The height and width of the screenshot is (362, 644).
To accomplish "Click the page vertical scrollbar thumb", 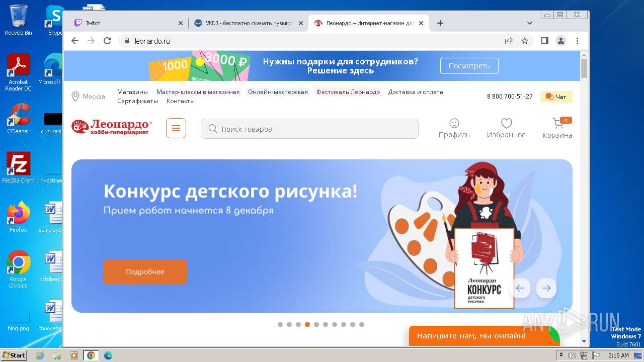I will (584, 68).
